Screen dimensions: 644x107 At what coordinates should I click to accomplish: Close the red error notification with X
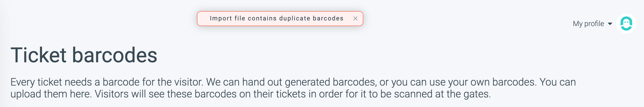tap(355, 19)
